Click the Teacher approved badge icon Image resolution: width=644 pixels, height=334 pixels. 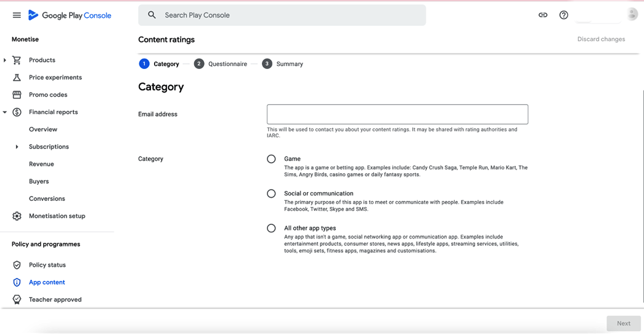17,299
